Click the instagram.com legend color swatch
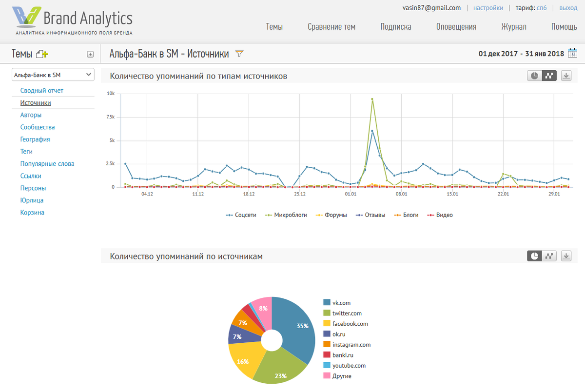This screenshot has height=392, width=585. click(327, 345)
